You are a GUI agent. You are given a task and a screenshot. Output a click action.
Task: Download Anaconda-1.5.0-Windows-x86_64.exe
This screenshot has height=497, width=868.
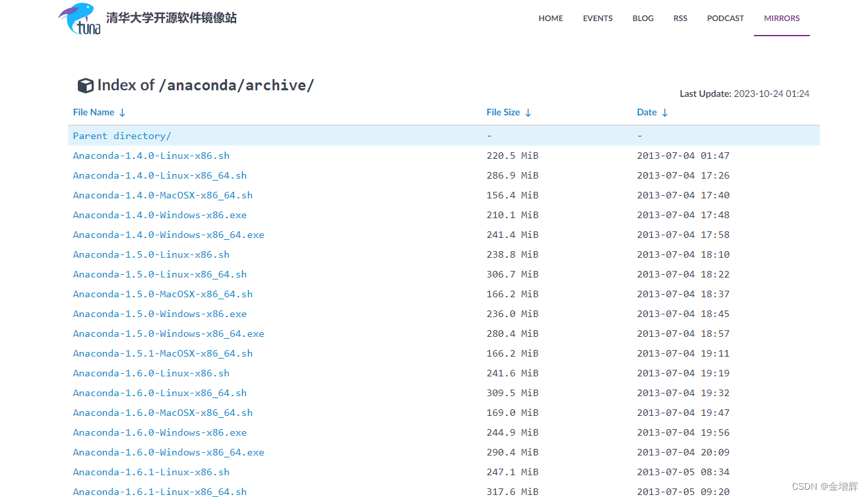(168, 334)
